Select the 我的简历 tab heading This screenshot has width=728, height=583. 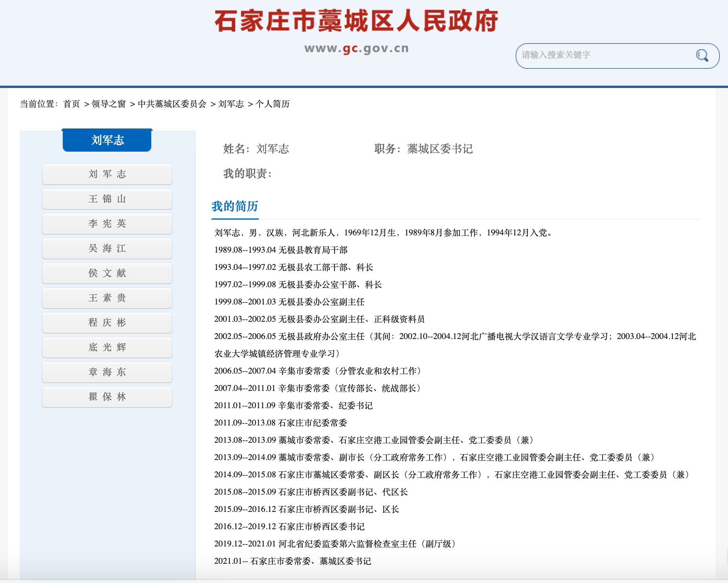point(235,206)
